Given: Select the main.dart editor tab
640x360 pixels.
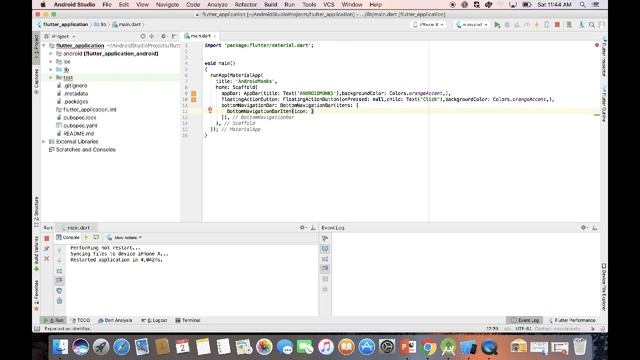Looking at the screenshot, I should coord(200,36).
